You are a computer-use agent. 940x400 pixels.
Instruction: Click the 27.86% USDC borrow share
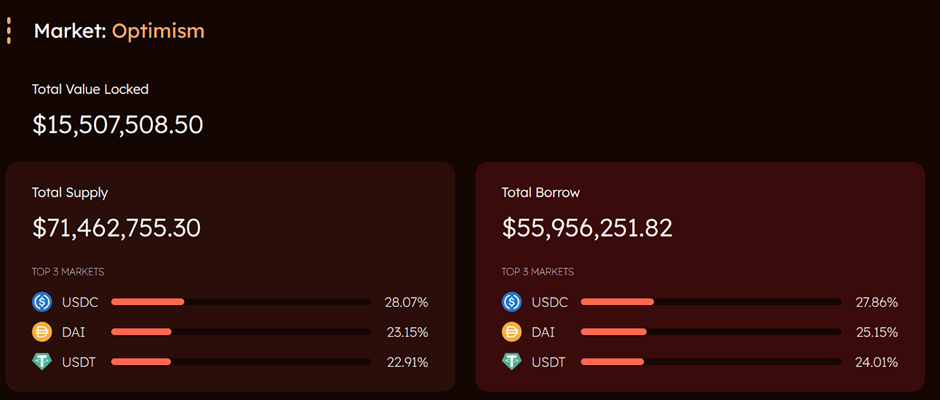pos(876,302)
